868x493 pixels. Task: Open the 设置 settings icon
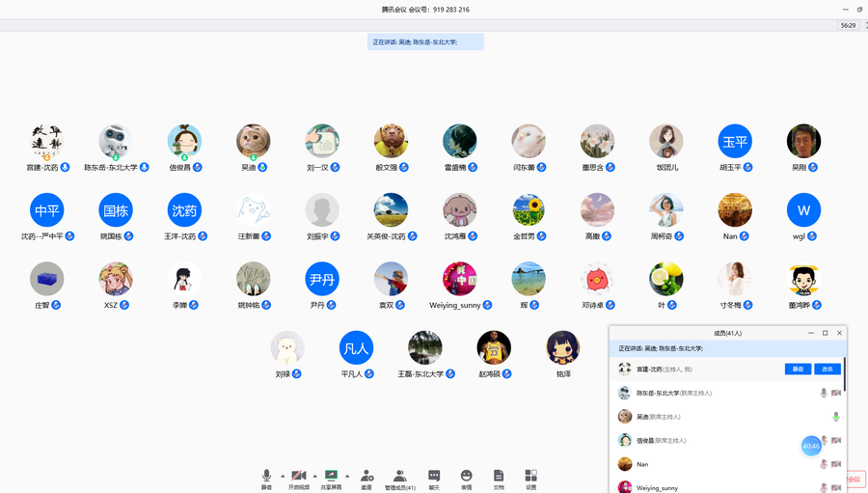pyautogui.click(x=530, y=476)
